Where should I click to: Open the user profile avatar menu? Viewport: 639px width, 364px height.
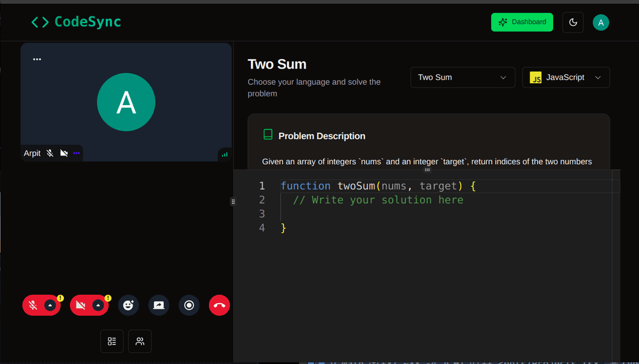pos(601,22)
